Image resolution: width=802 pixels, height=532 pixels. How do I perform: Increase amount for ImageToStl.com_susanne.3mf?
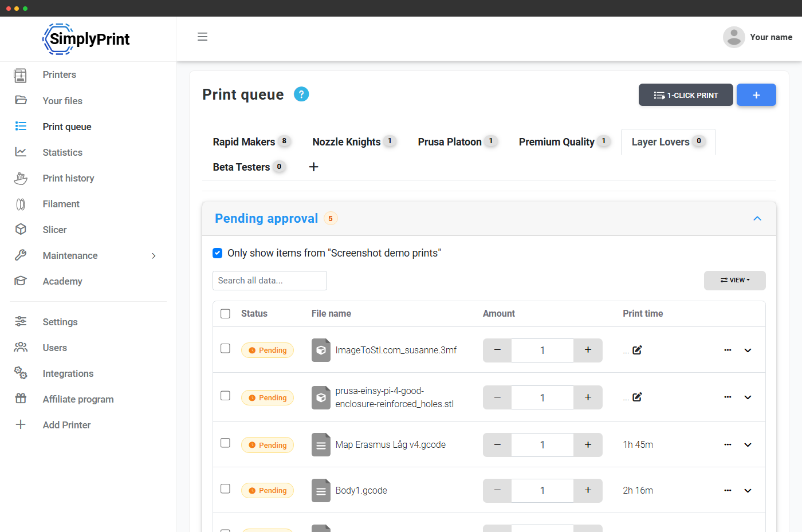point(588,350)
